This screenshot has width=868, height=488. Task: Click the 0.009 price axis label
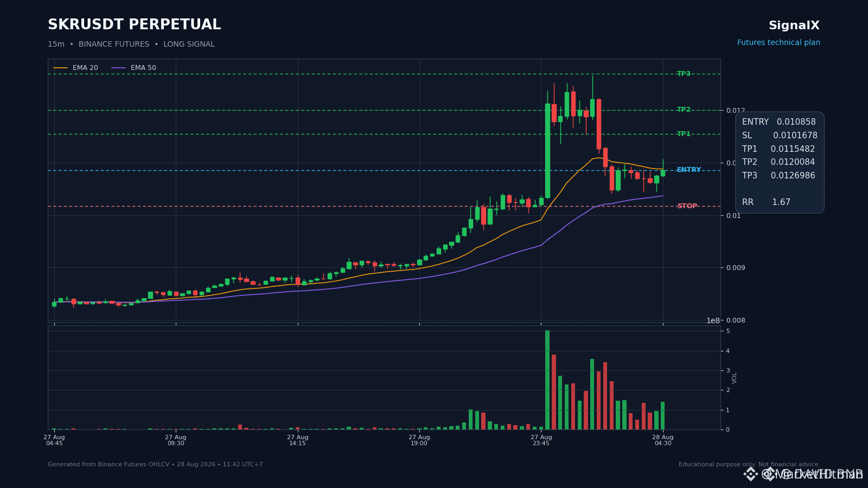tap(736, 268)
